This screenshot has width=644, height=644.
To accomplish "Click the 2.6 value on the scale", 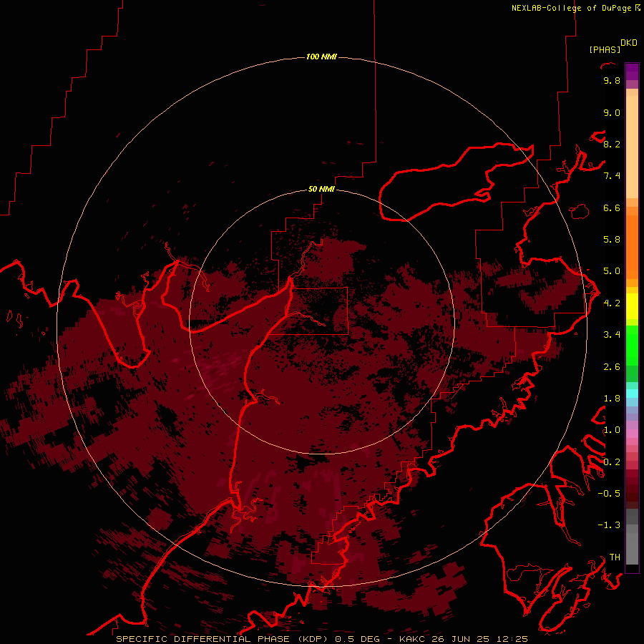I will pos(612,367).
